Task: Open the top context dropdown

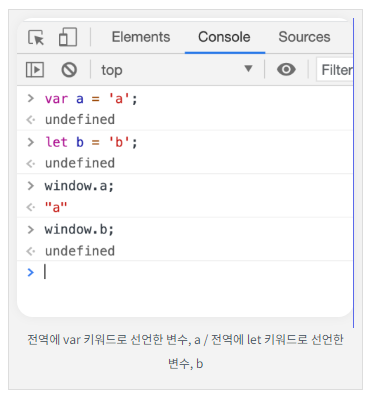Action: click(x=177, y=70)
